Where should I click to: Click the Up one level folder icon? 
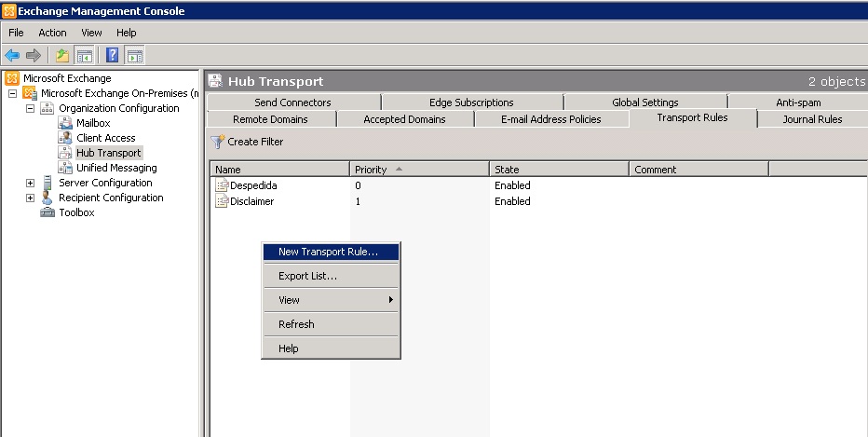tap(62, 55)
